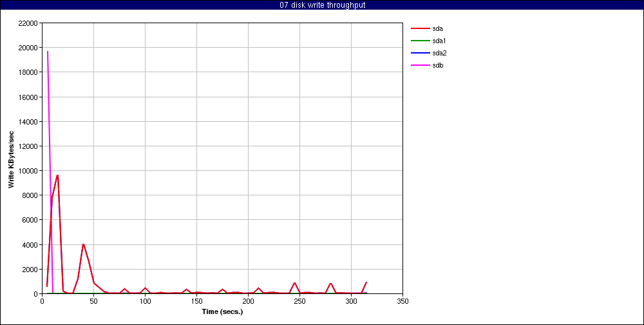
Task: Click the 18000 y-axis tick label
Action: point(28,72)
